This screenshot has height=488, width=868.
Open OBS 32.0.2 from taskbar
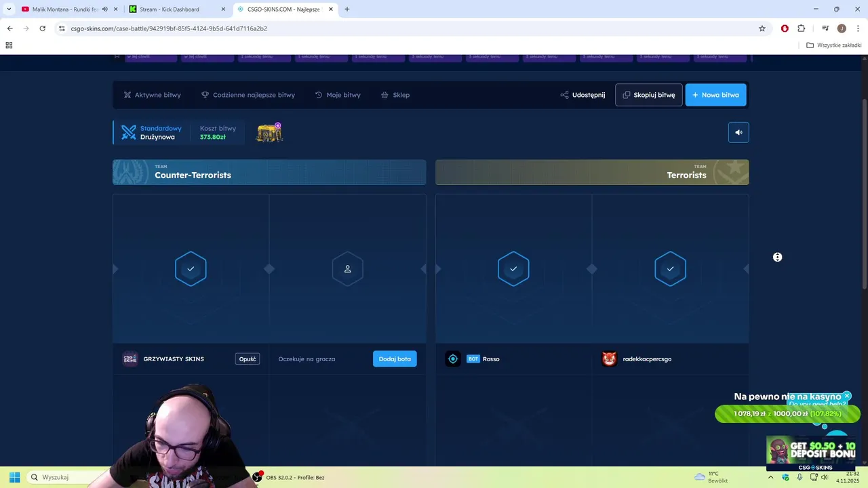[x=289, y=477]
